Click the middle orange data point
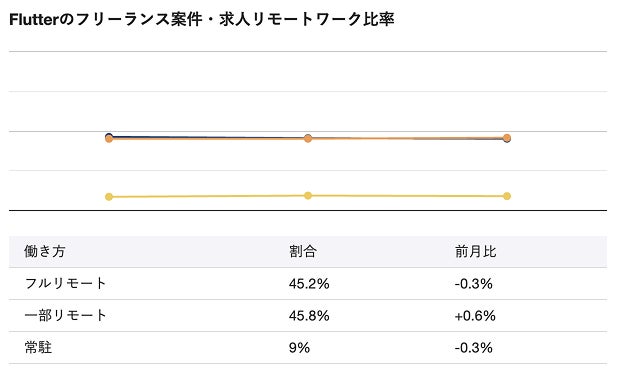 [x=308, y=138]
